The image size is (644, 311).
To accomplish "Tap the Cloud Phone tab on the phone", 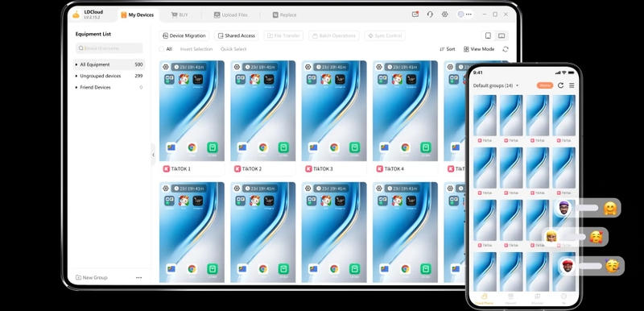I will point(484,298).
